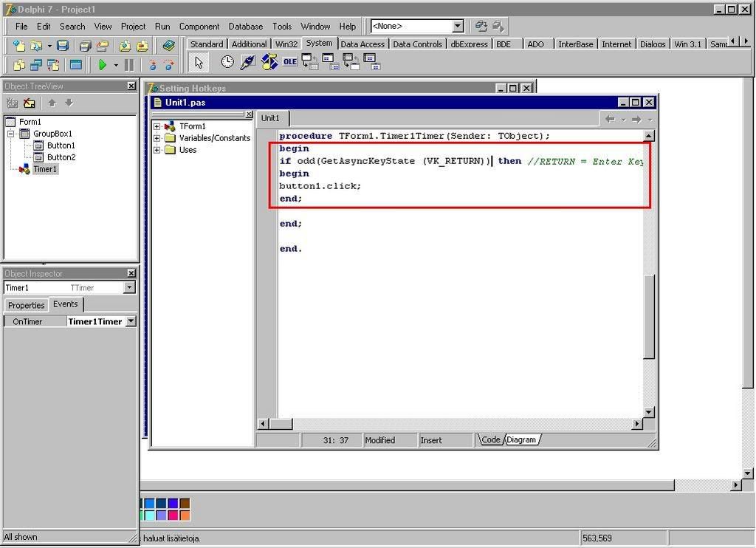Click the Help contents book icon
Image resolution: width=756 pixels, height=548 pixels.
pyautogui.click(x=169, y=46)
